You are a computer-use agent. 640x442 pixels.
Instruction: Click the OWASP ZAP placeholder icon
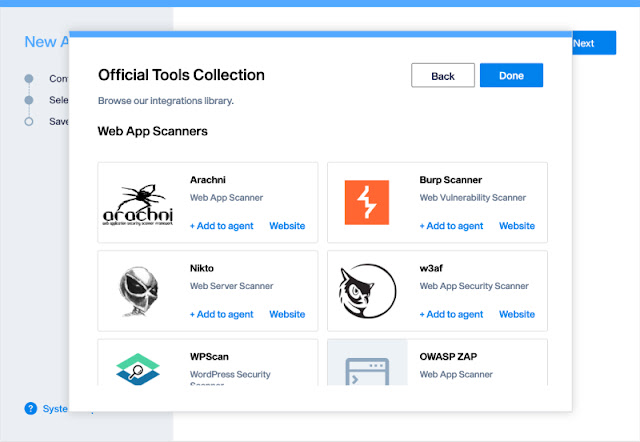coord(367,371)
